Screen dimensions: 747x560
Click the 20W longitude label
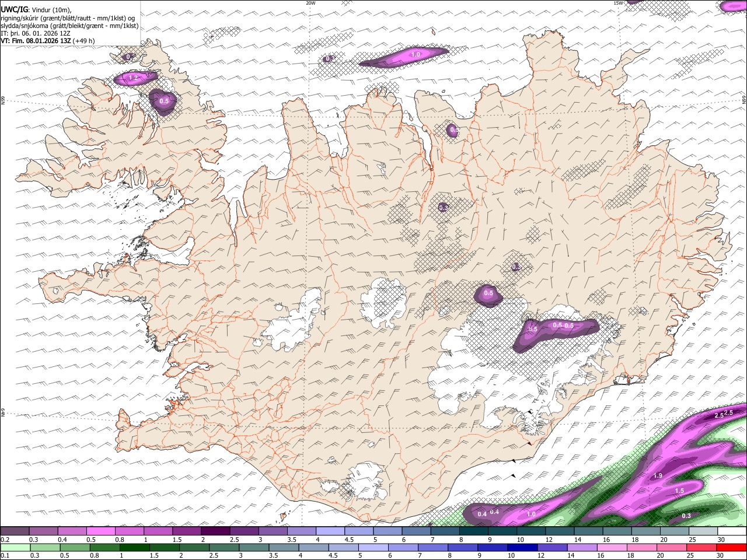point(310,3)
